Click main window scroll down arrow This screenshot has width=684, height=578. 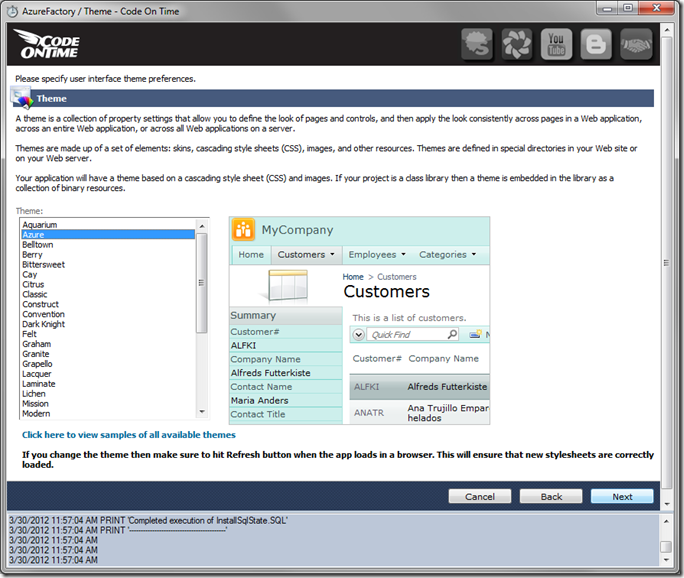click(x=667, y=504)
